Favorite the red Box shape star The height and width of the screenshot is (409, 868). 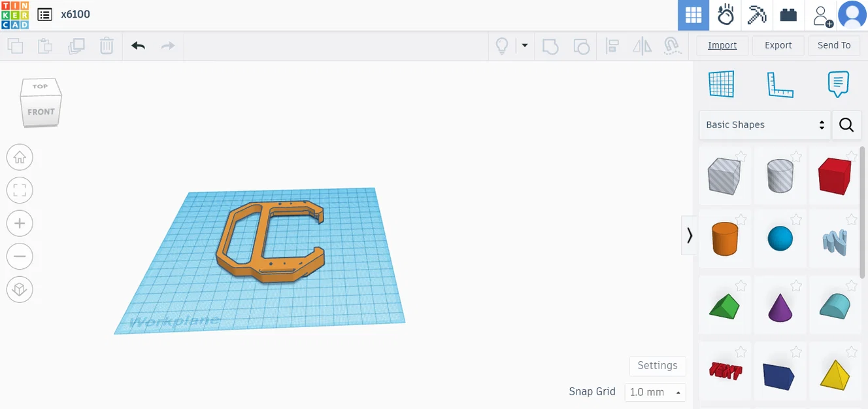click(852, 156)
